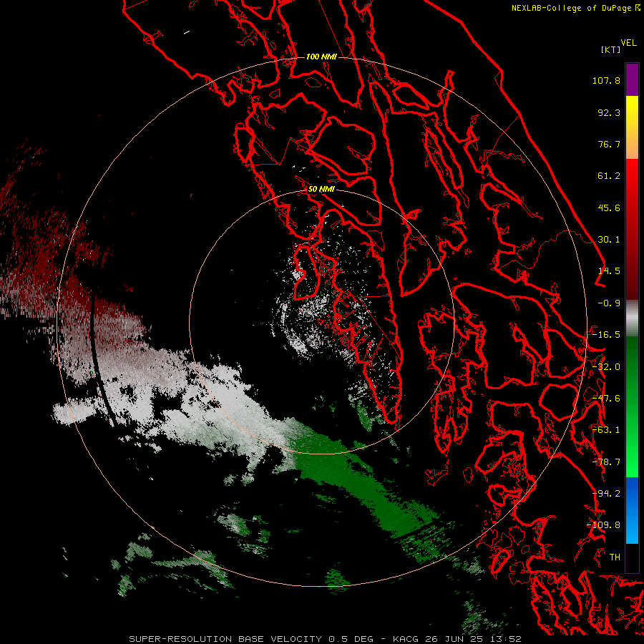Click the 100 NMI range ring label
Screen dimensions: 644x644
click(321, 57)
